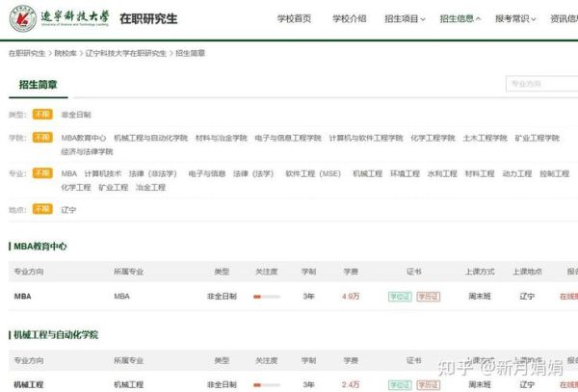Click the MBA教育中心 section heading
The width and height of the screenshot is (578, 392).
tap(40, 247)
